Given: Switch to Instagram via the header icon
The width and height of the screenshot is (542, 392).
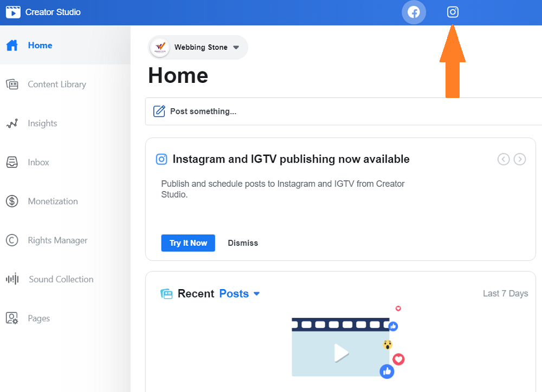Looking at the screenshot, I should pyautogui.click(x=453, y=12).
